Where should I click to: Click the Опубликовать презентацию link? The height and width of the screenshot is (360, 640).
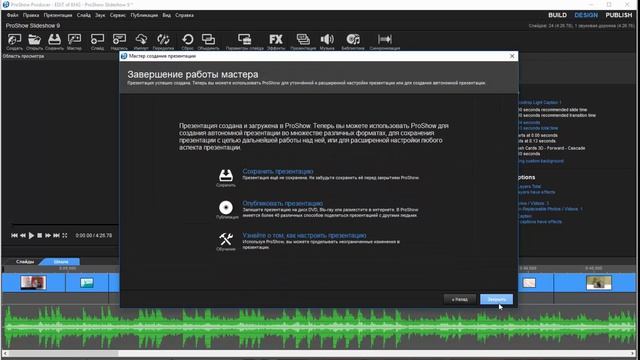tap(282, 203)
